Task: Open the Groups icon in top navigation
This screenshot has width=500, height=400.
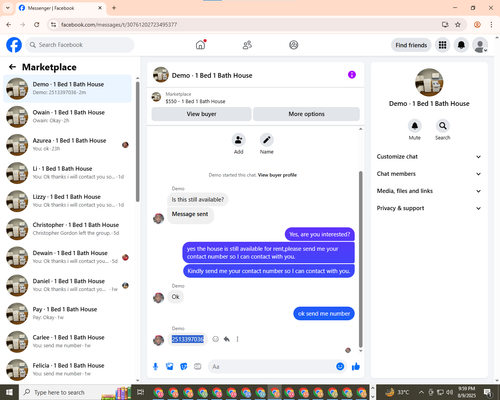Action: [294, 45]
